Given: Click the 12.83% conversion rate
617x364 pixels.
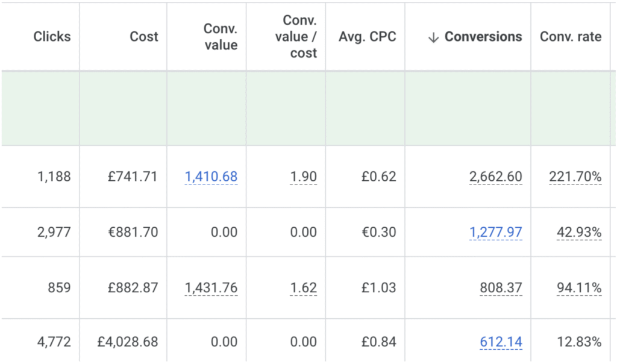Looking at the screenshot, I should (x=579, y=342).
